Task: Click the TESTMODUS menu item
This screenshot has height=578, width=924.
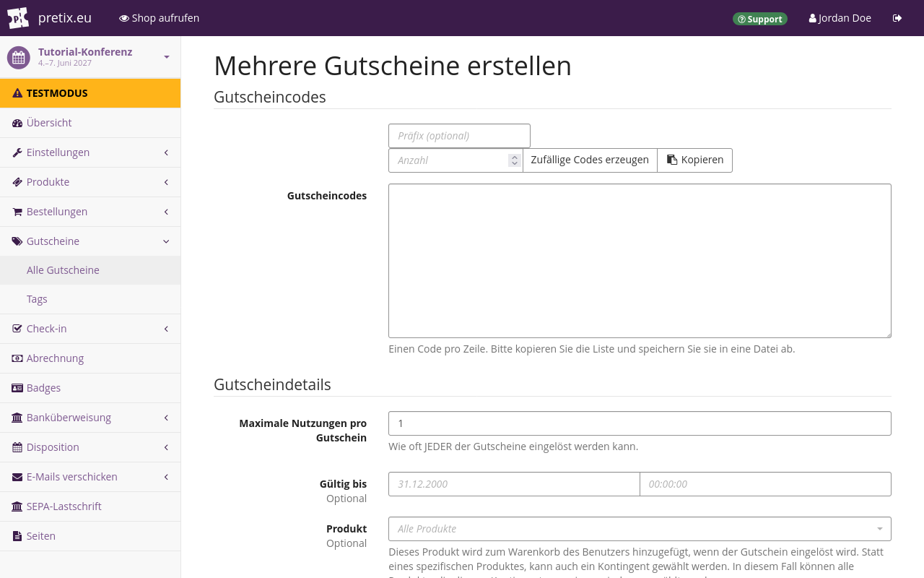Action: [90, 93]
